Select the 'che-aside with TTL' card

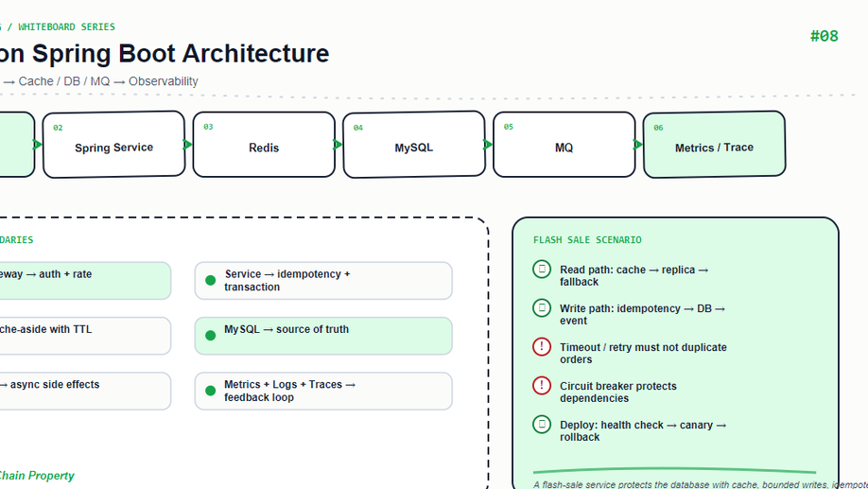pos(85,336)
